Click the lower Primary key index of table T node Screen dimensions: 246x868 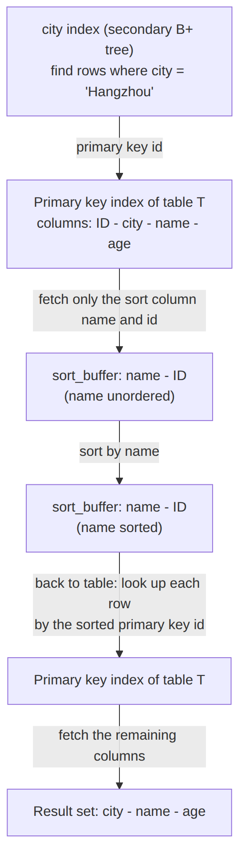(119, 681)
